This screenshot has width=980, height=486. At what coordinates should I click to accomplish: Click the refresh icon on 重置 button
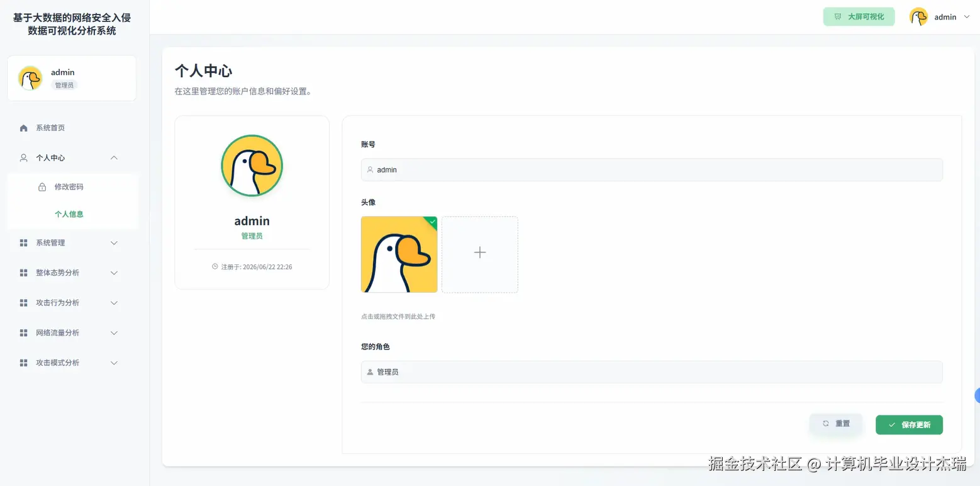[826, 424]
